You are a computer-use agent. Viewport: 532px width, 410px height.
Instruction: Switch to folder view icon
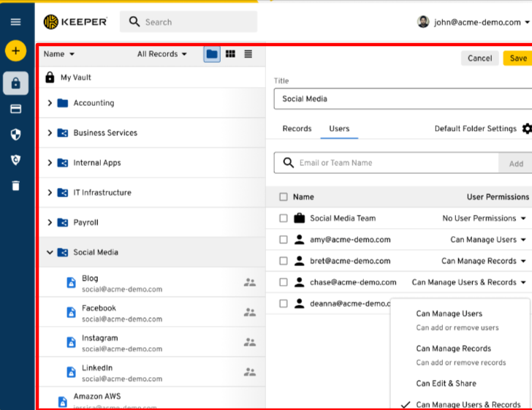pos(212,54)
